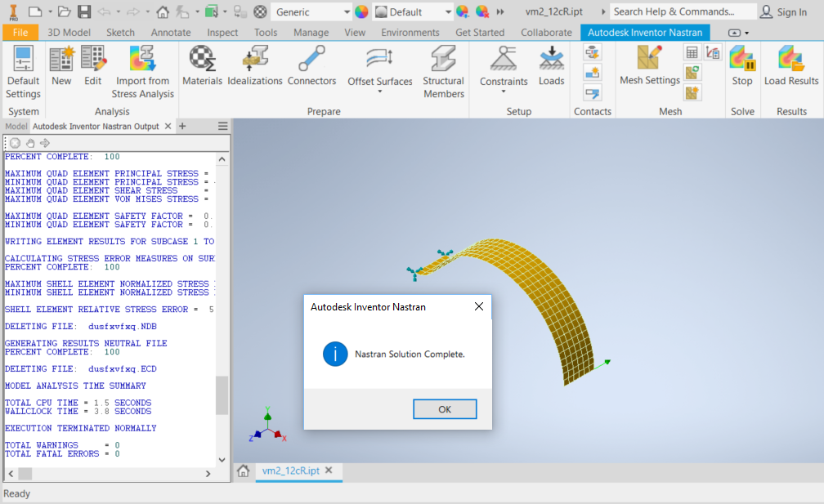Expand the Constraints dropdown arrow
Screen dimensions: 824x504
(504, 91)
